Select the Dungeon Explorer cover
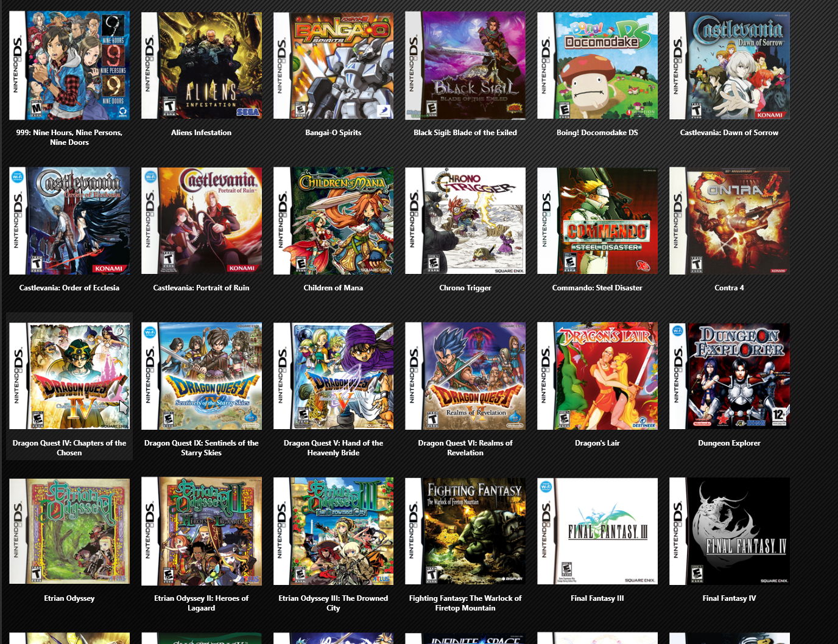Viewport: 838px width, 644px height. click(x=730, y=376)
